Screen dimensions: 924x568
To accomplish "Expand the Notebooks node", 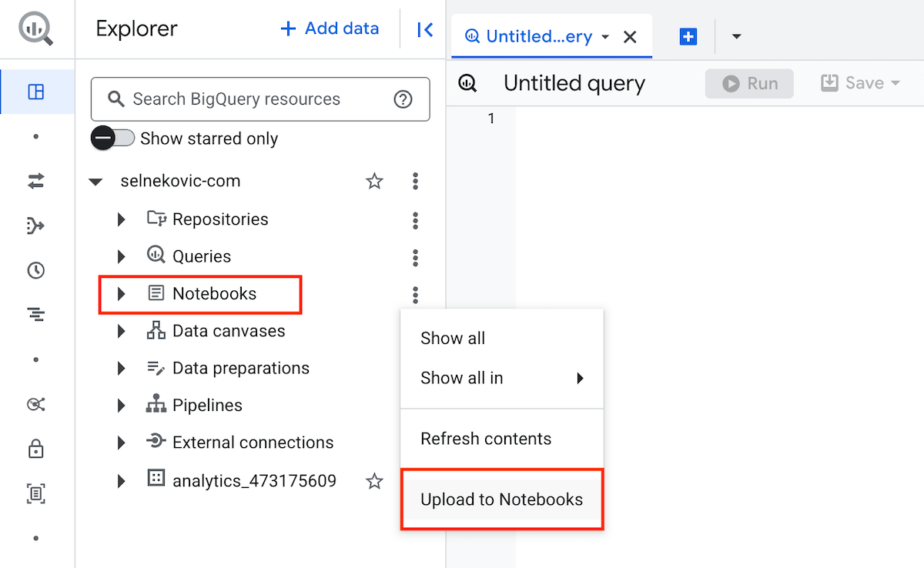I will tap(122, 294).
